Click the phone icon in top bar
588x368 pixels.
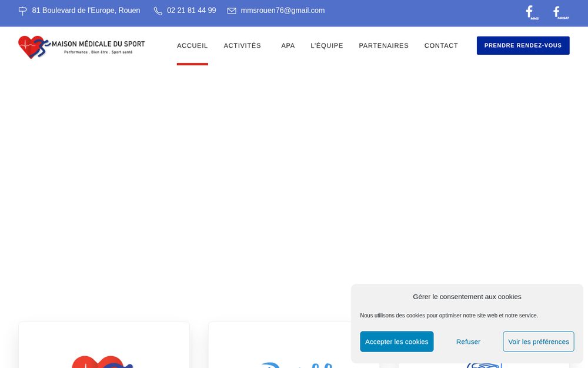click(x=158, y=11)
